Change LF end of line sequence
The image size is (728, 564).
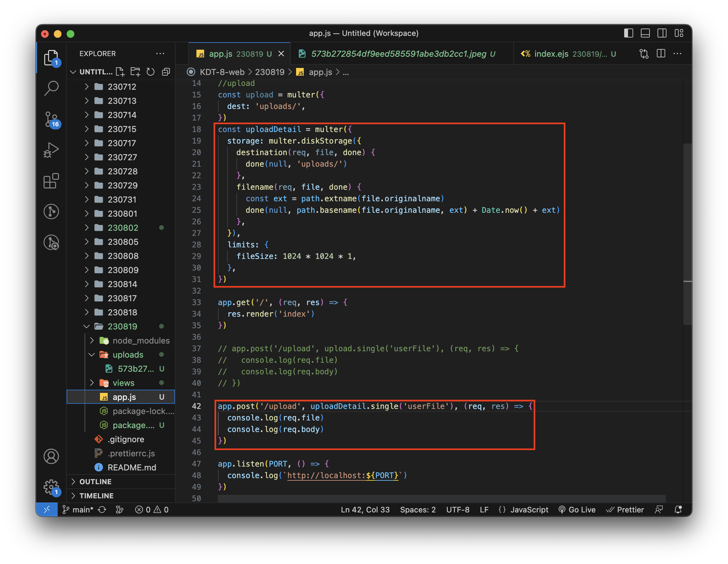tap(484, 509)
